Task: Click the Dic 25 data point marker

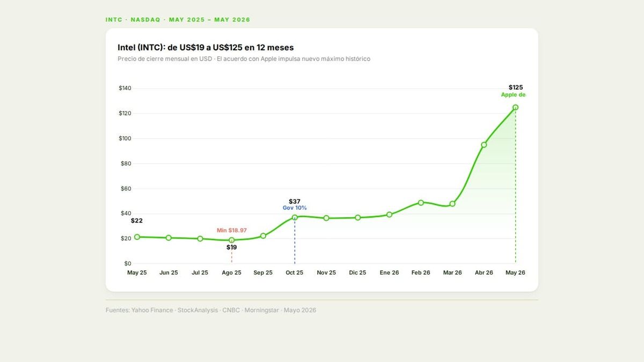Action: (358, 218)
